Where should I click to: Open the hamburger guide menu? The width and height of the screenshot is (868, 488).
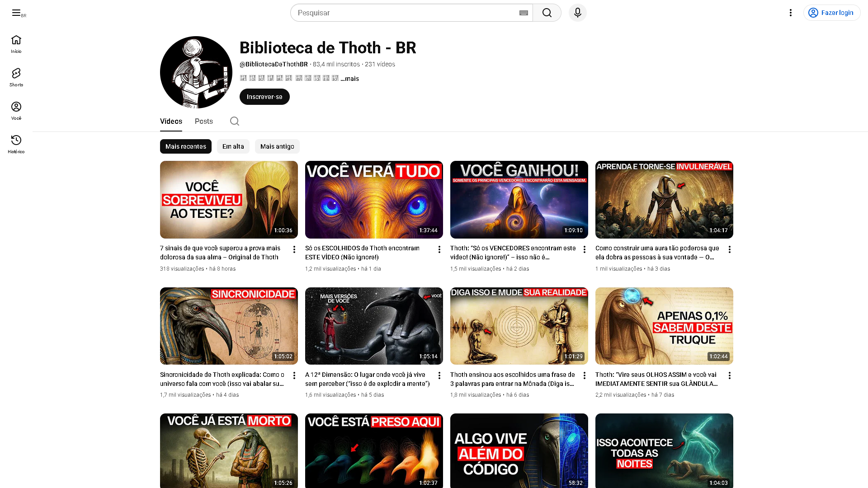tap(16, 13)
